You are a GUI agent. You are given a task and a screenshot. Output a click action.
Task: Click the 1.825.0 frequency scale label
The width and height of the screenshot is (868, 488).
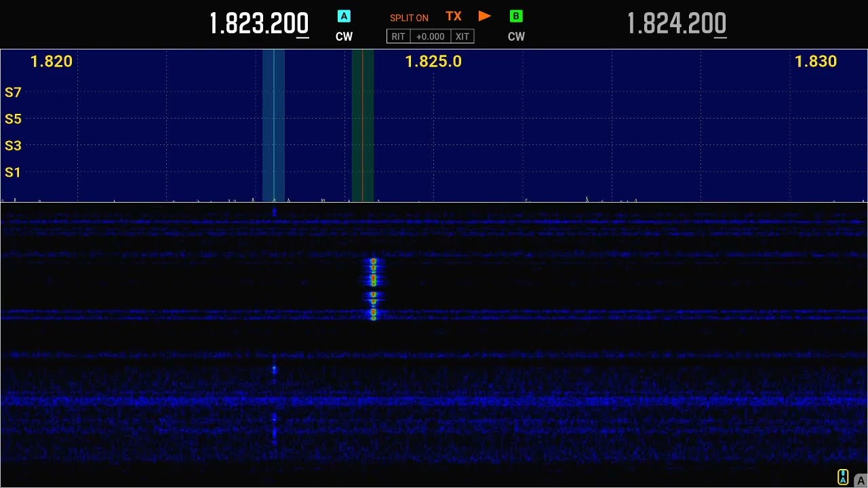tap(433, 62)
